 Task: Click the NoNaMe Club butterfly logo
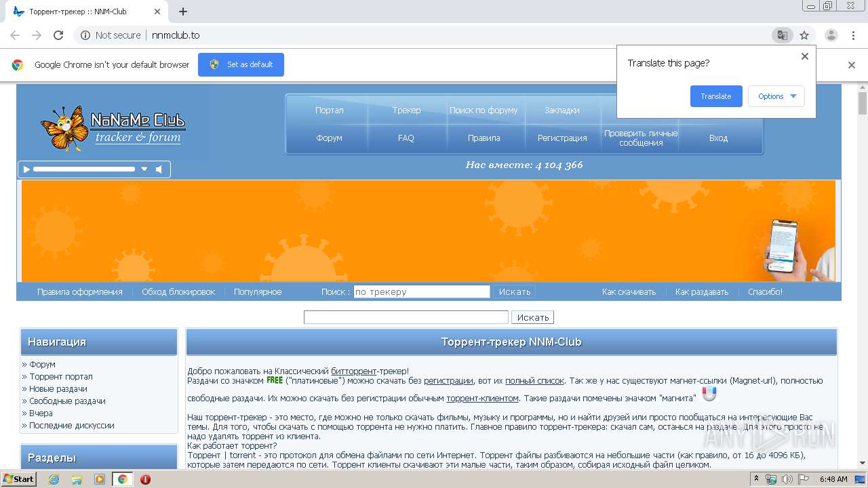click(x=113, y=127)
